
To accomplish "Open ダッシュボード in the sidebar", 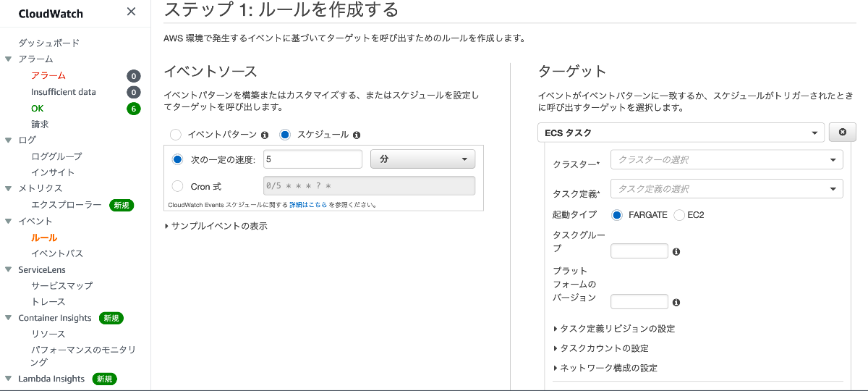I will (x=48, y=43).
